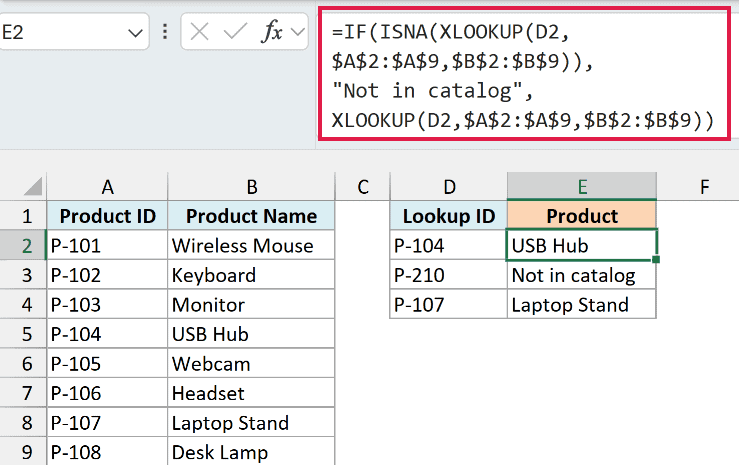This screenshot has height=465, width=739.
Task: Select row 2 header
Action: point(23,245)
